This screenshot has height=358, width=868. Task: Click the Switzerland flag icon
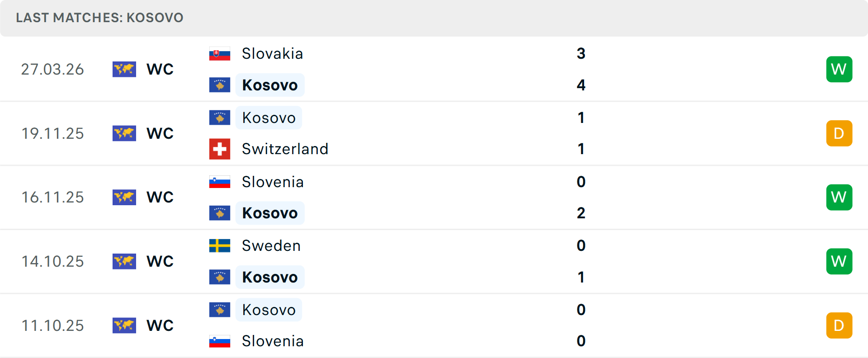click(220, 149)
